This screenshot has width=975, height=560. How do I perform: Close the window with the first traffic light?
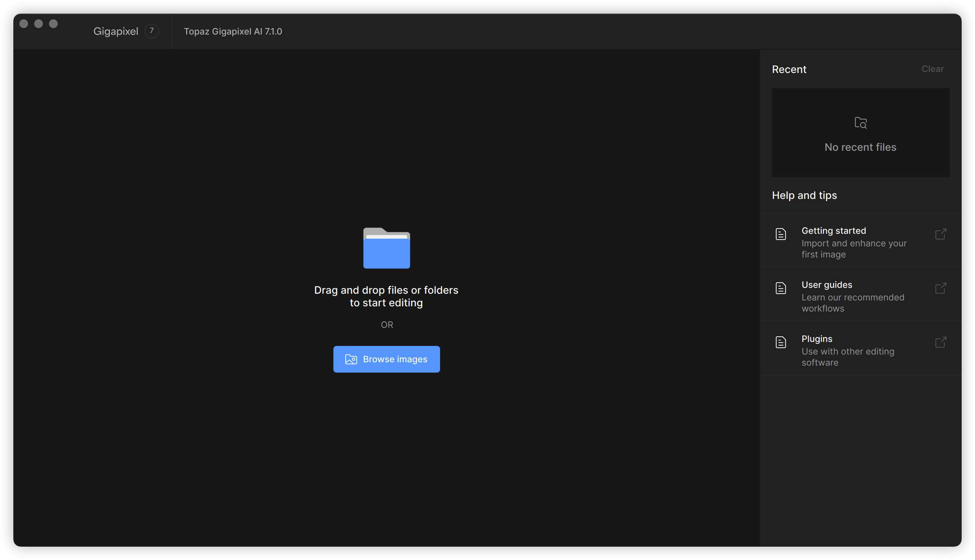point(23,23)
